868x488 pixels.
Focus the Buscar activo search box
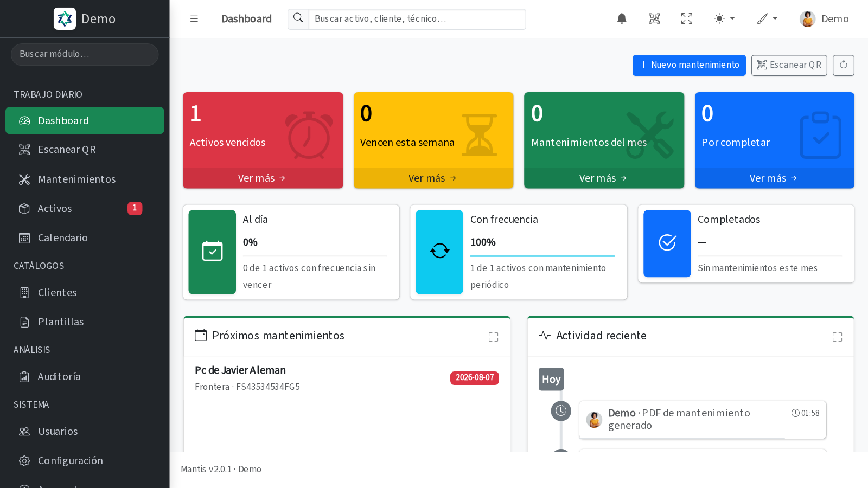417,19
